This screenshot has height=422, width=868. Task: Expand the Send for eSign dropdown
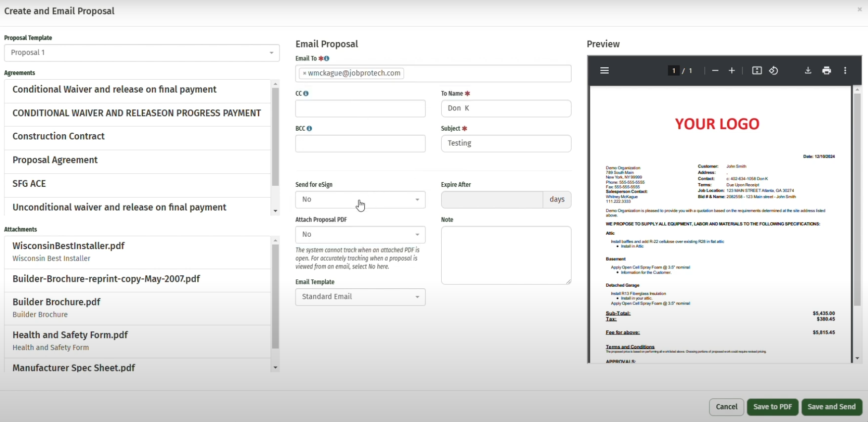pyautogui.click(x=360, y=200)
